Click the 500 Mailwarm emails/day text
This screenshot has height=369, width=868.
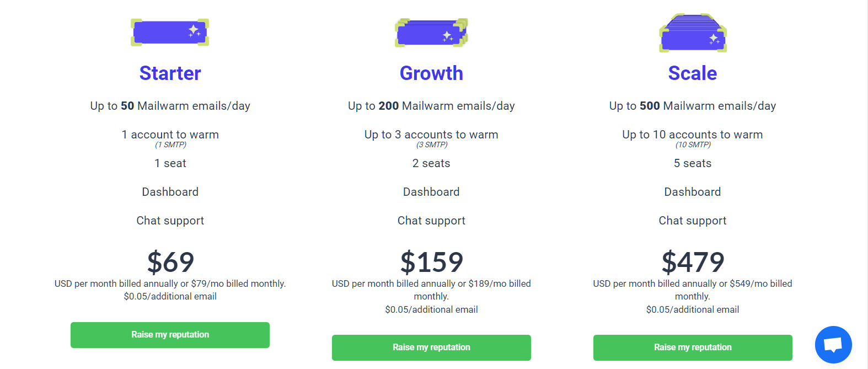pyautogui.click(x=693, y=106)
